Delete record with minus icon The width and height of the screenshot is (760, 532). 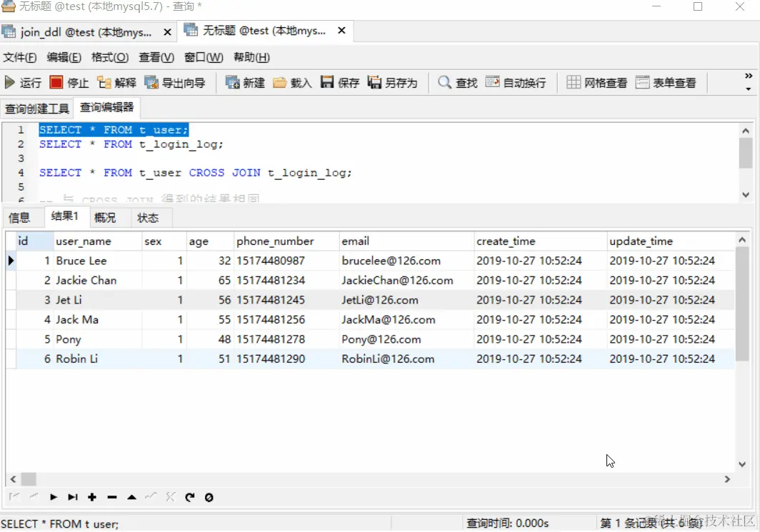(x=112, y=497)
